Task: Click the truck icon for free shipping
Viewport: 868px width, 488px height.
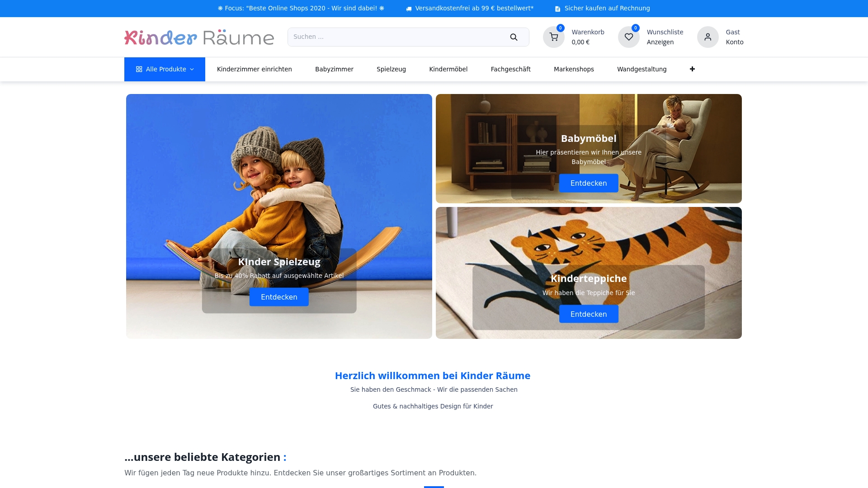Action: click(409, 9)
